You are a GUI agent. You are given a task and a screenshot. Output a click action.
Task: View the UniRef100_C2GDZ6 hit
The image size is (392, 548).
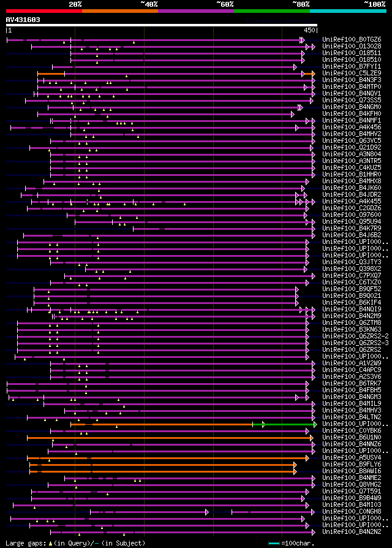[x=352, y=208]
